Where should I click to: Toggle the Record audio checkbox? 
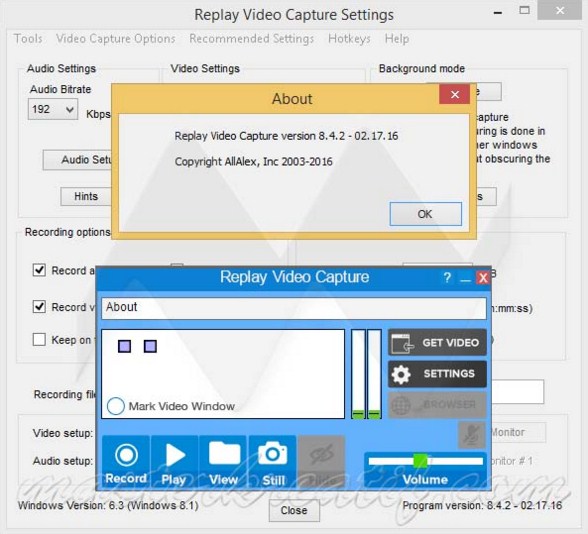click(39, 270)
